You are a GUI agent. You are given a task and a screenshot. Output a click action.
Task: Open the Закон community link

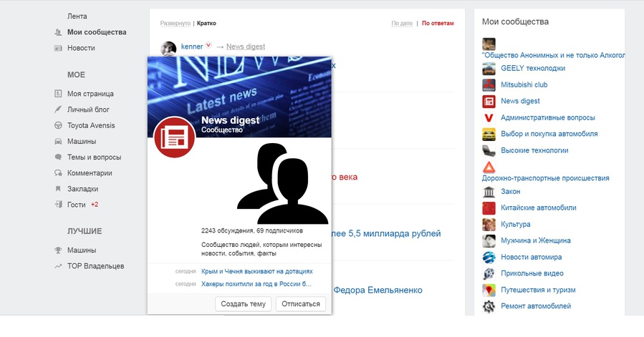(x=511, y=192)
